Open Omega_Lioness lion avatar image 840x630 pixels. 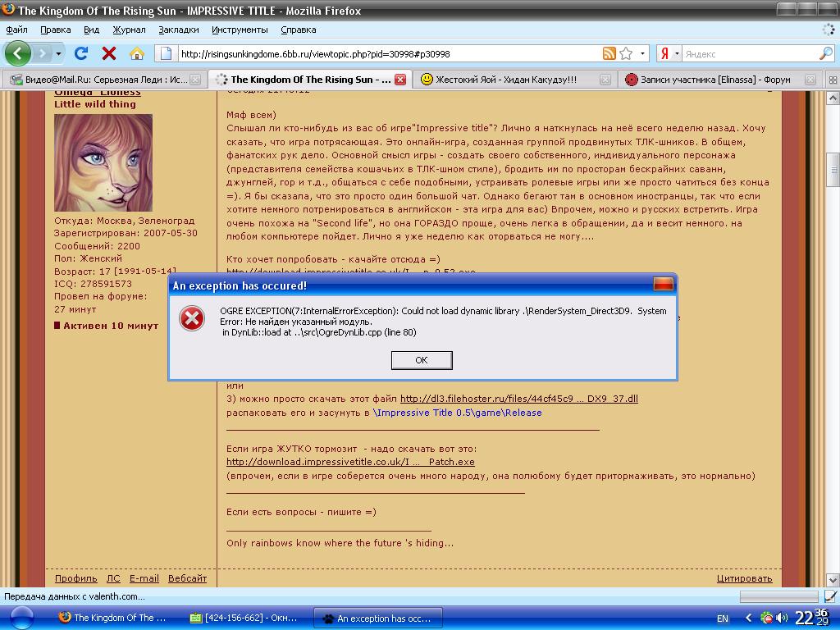tap(103, 162)
